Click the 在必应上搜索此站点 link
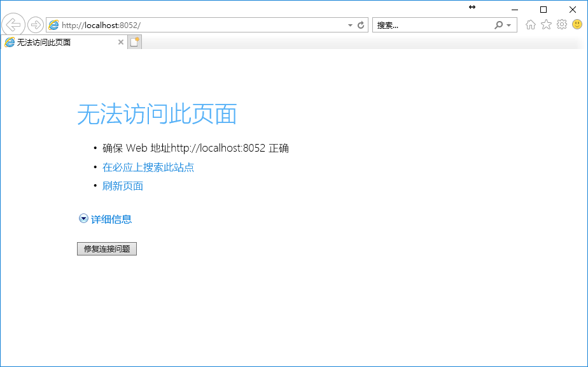588x367 pixels. point(148,168)
